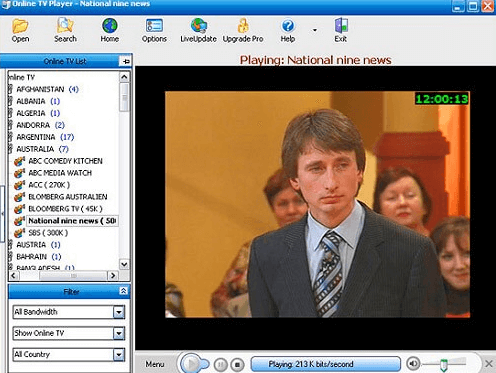Mute audio with the speaker icon
This screenshot has height=373, width=496.
click(x=413, y=364)
